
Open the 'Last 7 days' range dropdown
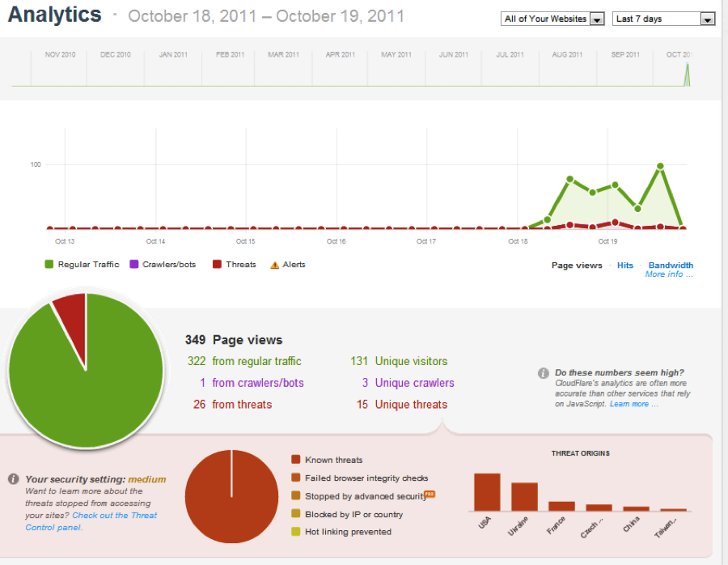[x=663, y=19]
